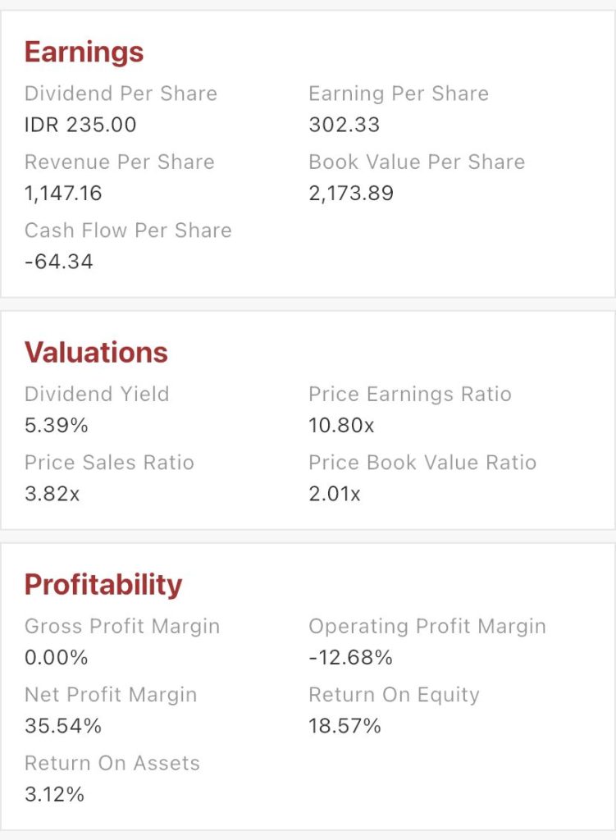The image size is (616, 840).
Task: Click the Profitability section heading
Action: coord(103,585)
